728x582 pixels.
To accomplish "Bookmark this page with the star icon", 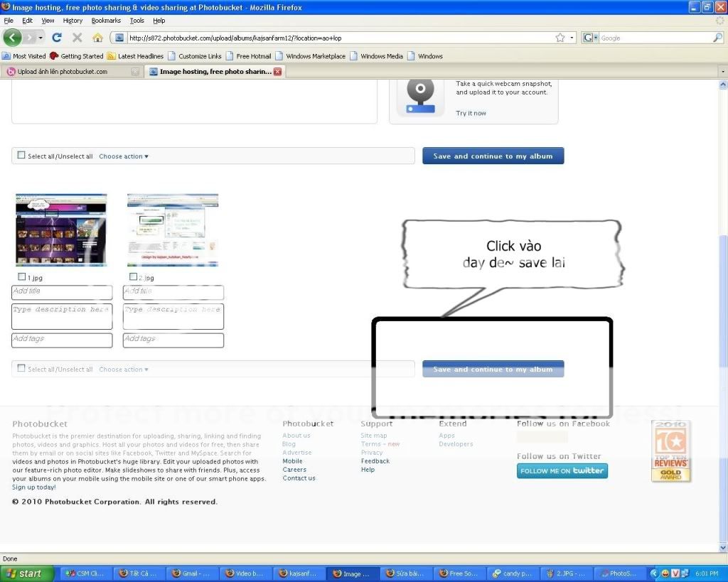I will pos(560,38).
